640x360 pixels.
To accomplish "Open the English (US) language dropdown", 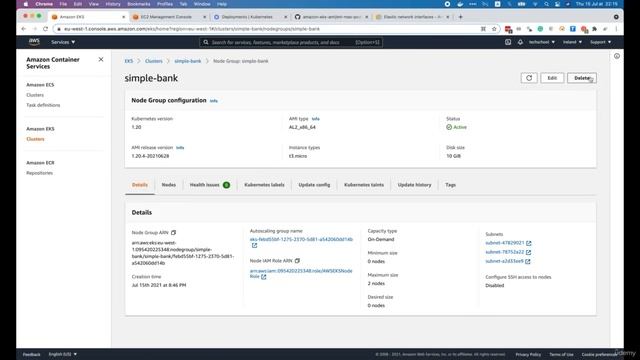I will tap(62, 354).
